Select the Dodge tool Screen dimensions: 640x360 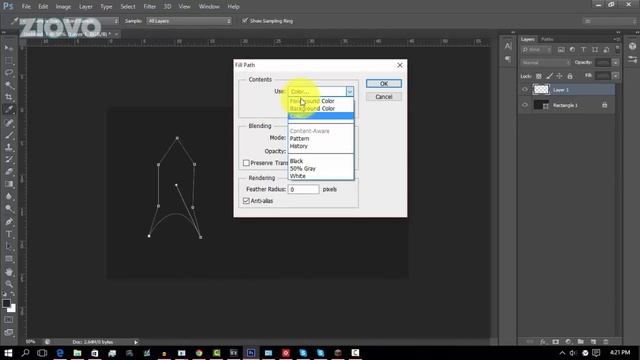(9, 209)
